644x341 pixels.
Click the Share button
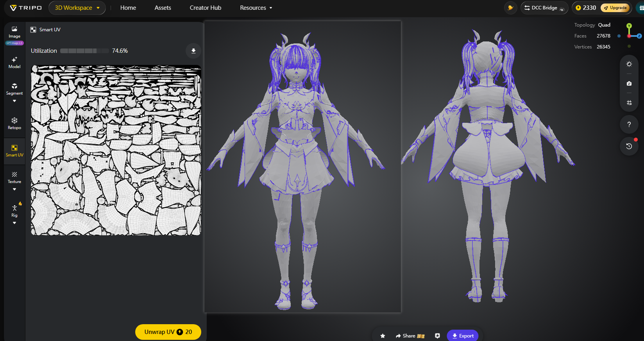point(410,336)
